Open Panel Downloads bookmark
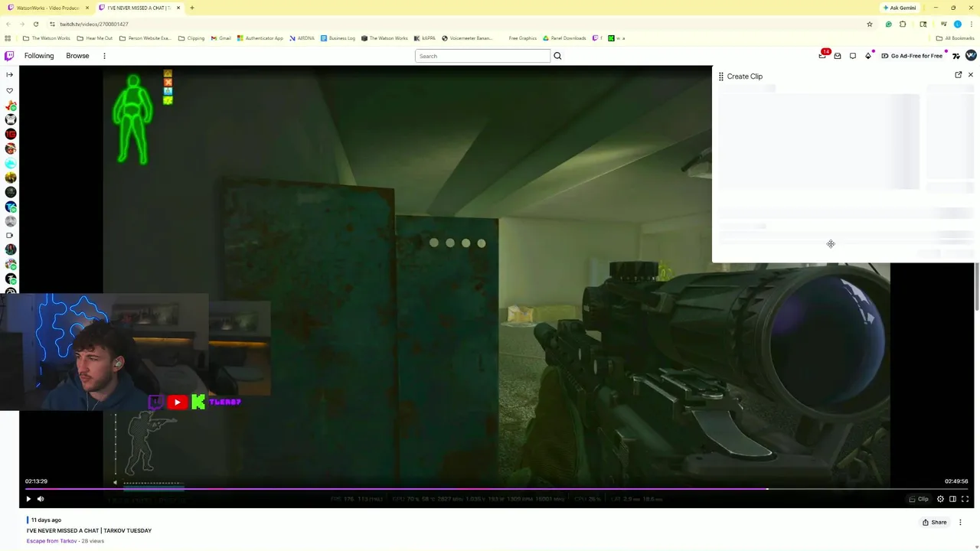Image resolution: width=980 pixels, height=551 pixels. click(565, 38)
